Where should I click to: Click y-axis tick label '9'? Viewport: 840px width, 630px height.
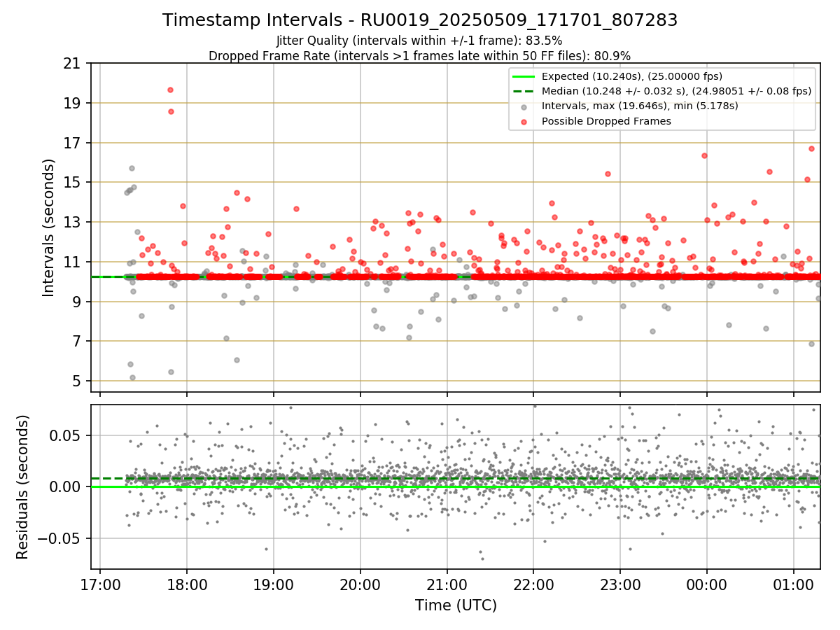tap(77, 302)
